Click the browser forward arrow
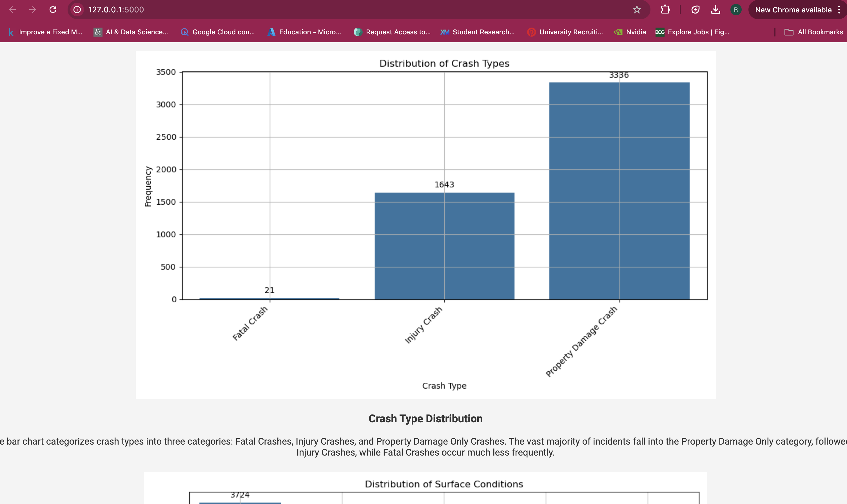Viewport: 847px width, 504px height. (x=33, y=10)
